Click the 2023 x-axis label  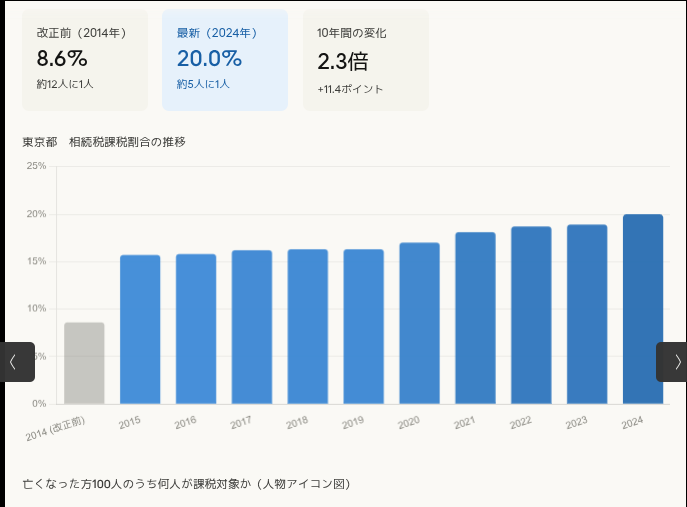576,423
